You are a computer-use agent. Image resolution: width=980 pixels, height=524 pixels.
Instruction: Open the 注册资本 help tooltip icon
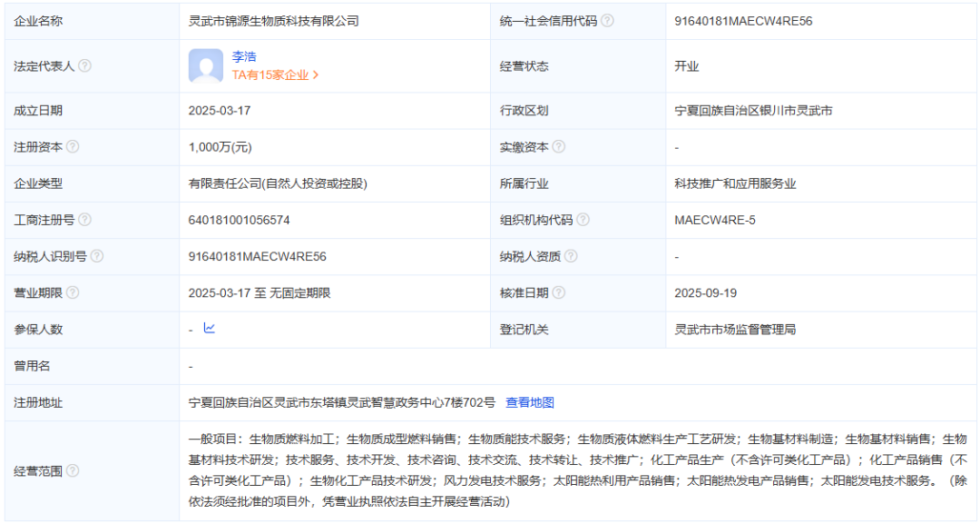click(73, 146)
